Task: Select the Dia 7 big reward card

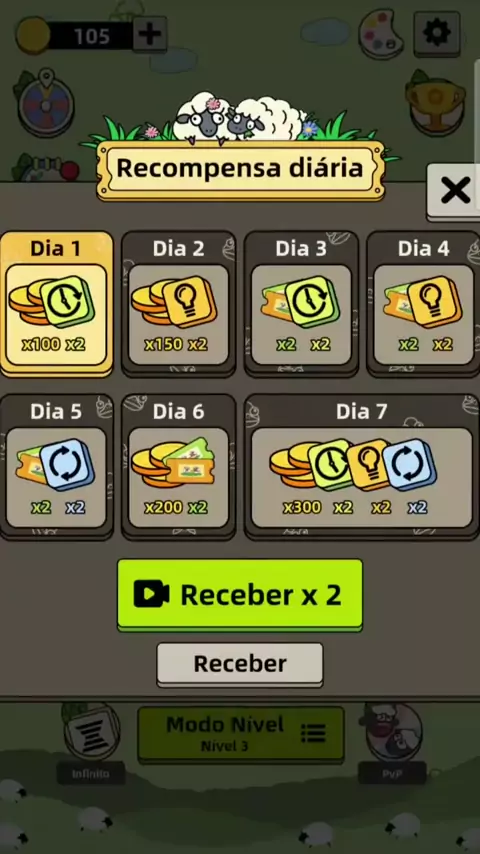Action: [362, 467]
